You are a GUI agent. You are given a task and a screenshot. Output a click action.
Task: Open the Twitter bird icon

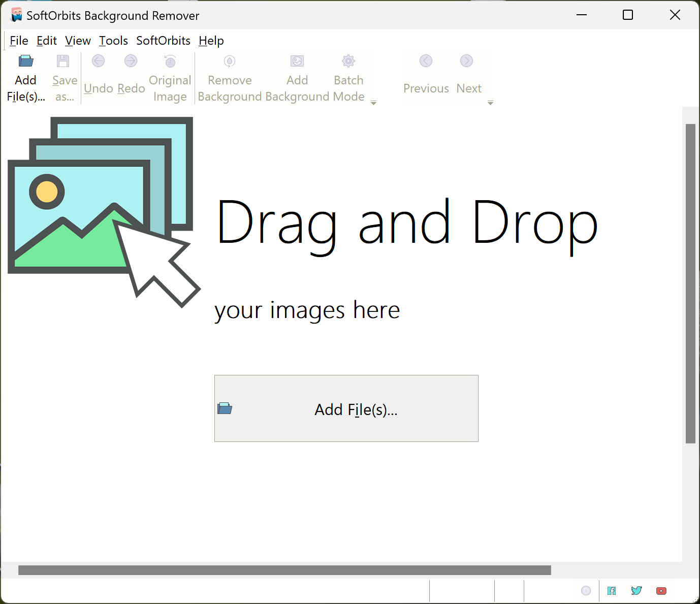click(x=637, y=591)
